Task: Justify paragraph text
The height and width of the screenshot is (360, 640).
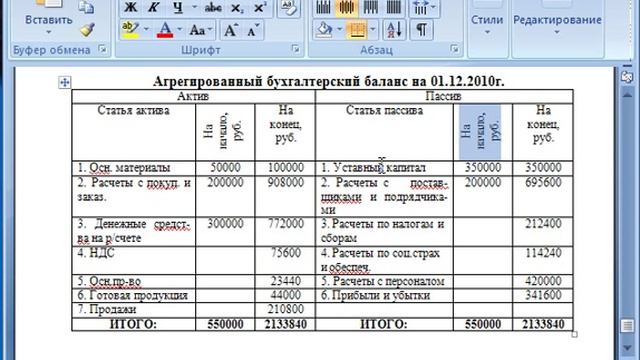Action: tap(393, 7)
